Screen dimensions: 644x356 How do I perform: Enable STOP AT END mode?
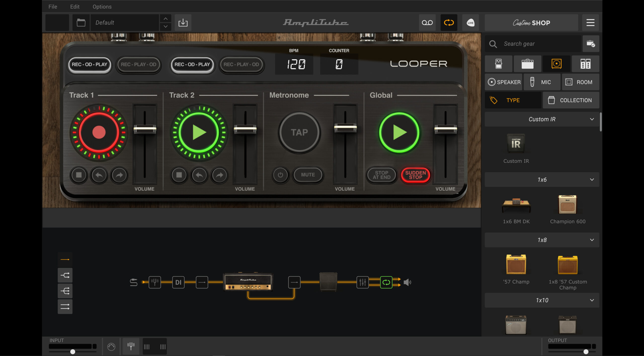click(x=382, y=175)
